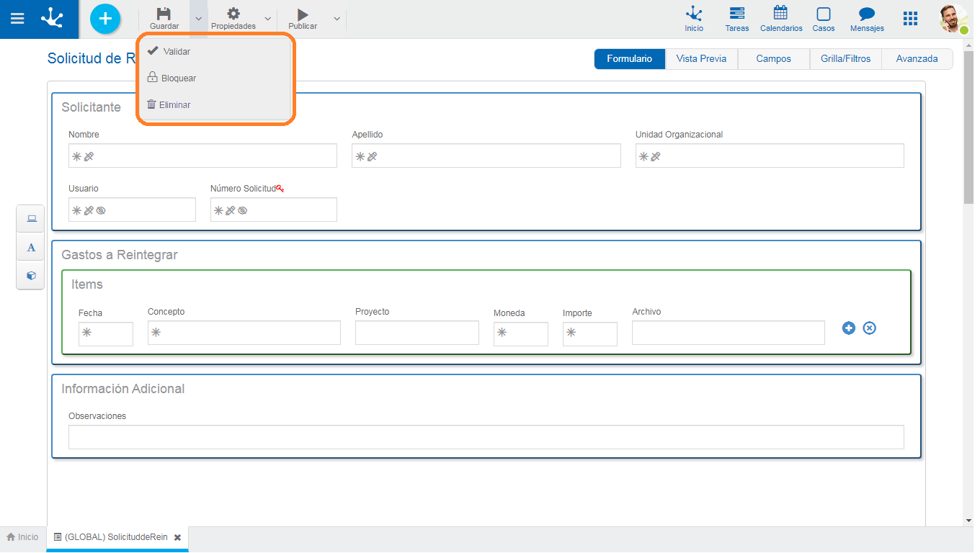Close the SolicituddeRein tab
Viewport: 980px width, 553px height.
coord(177,537)
